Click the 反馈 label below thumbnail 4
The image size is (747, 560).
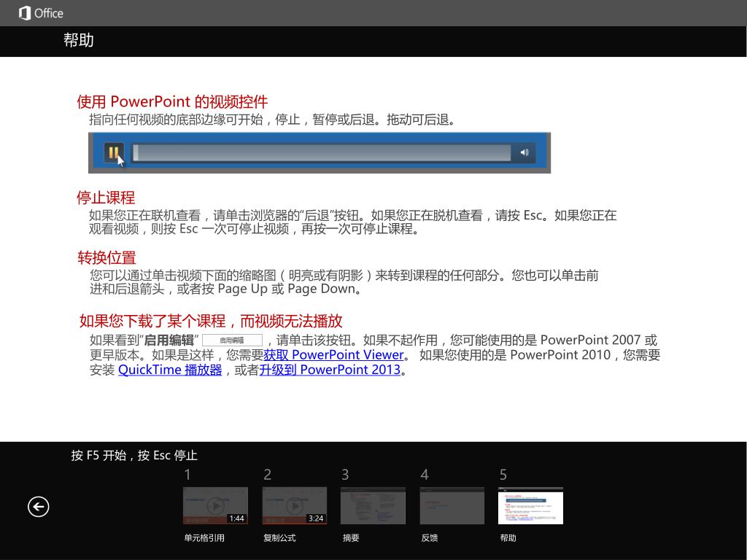(x=430, y=538)
